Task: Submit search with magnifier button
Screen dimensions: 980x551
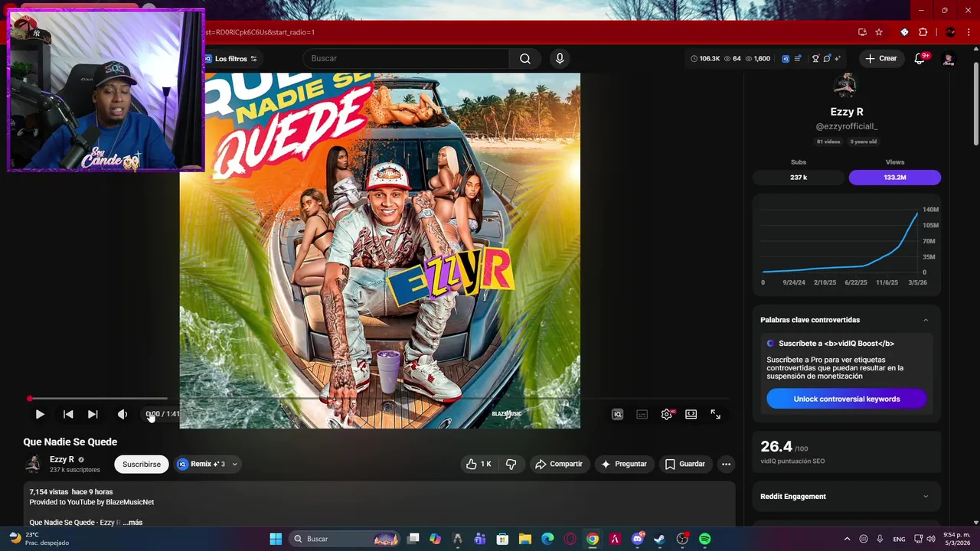Action: point(525,59)
